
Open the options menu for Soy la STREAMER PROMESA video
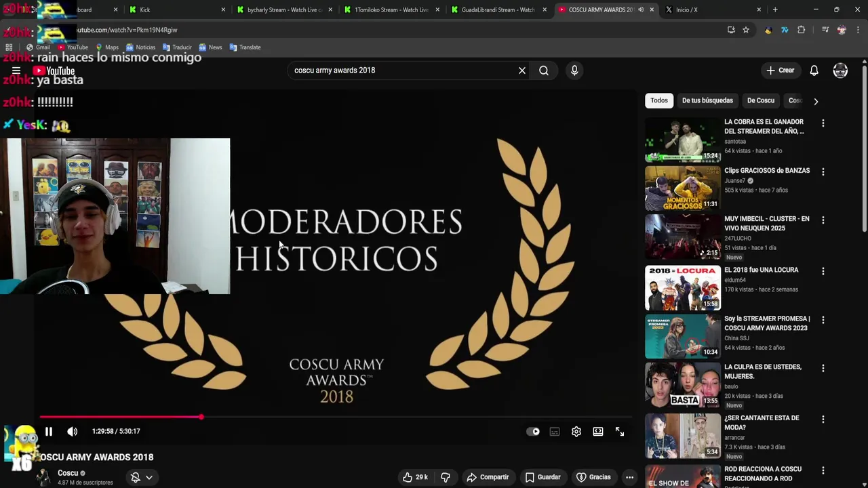point(823,320)
